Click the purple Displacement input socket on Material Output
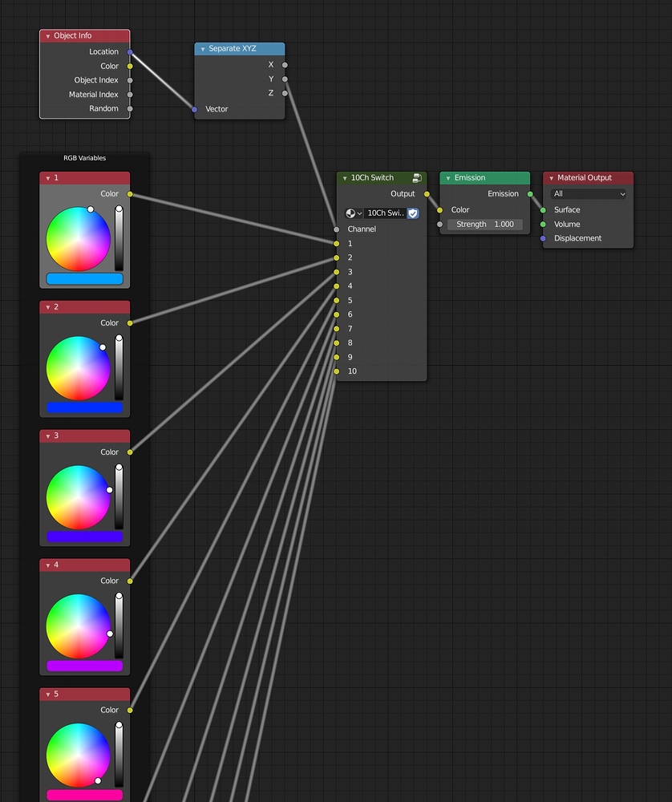The height and width of the screenshot is (802, 672). (544, 238)
